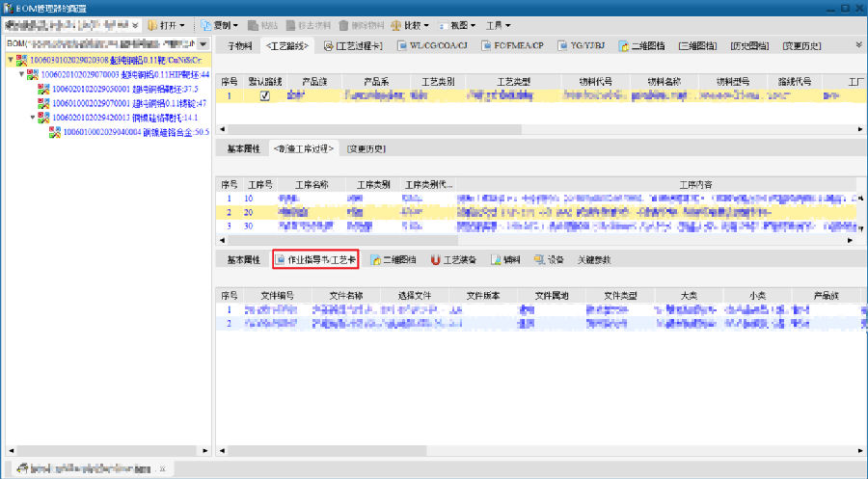This screenshot has width=868, height=479.
Task: Click the 物料名称 column header
Action: pos(665,82)
